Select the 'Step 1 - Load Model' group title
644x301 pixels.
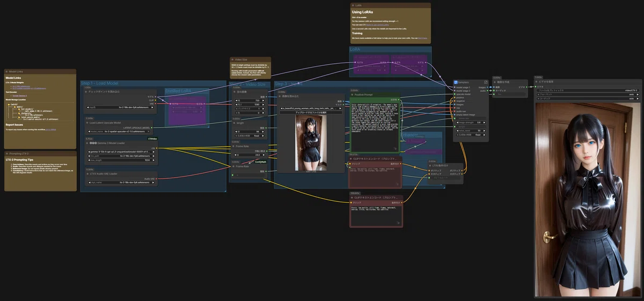[x=99, y=83]
